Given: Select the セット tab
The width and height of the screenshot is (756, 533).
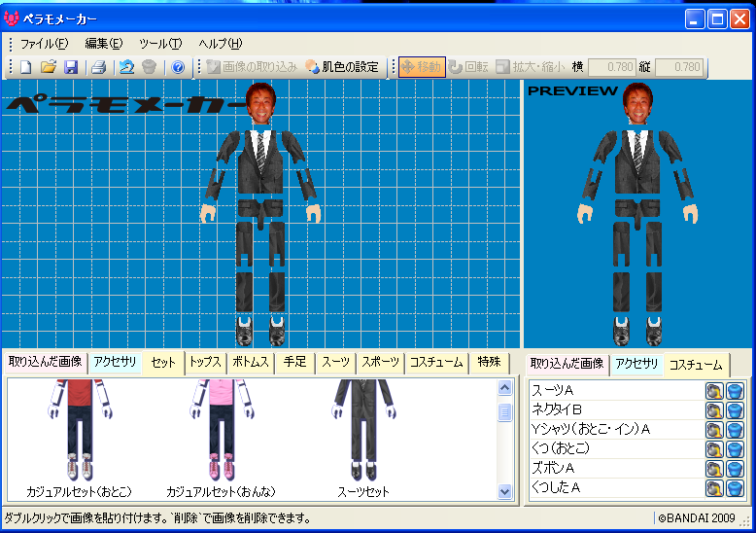Looking at the screenshot, I should click(163, 363).
